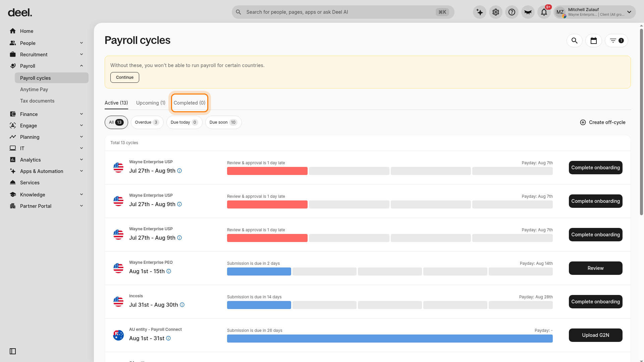The image size is (644, 362).
Task: Open search in Payroll cycles header
Action: (575, 41)
